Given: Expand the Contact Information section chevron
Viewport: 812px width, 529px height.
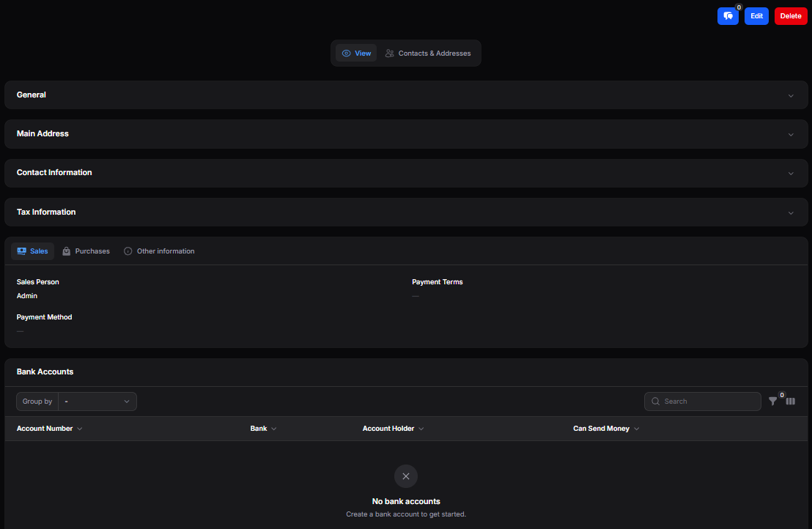Looking at the screenshot, I should 791,174.
